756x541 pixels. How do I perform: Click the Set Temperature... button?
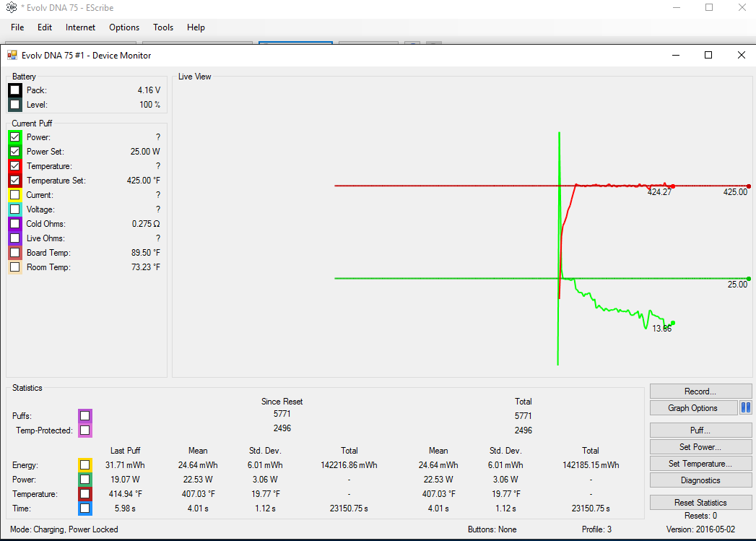coord(700,464)
